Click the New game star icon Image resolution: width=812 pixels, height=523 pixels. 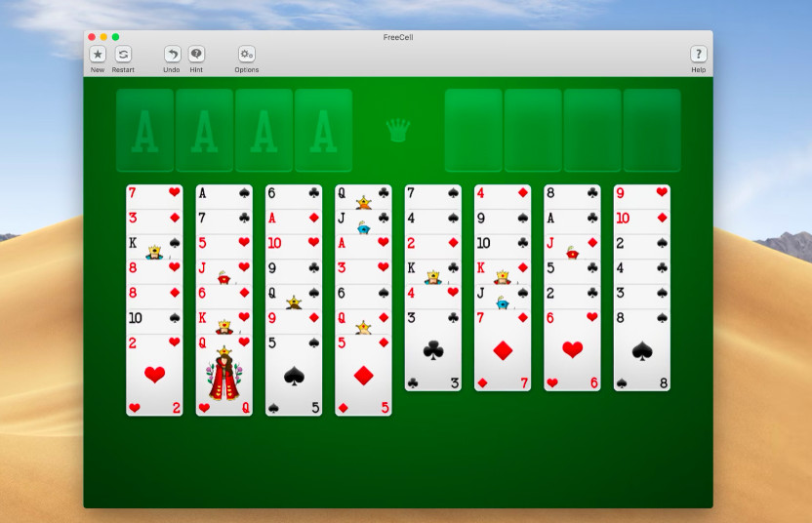[98, 55]
